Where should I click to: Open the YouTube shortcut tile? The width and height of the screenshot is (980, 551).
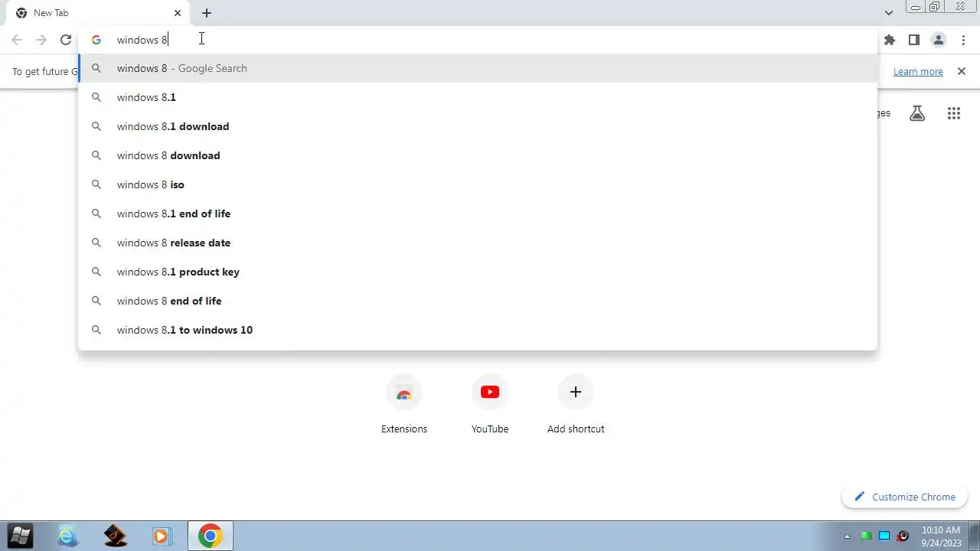(x=490, y=406)
